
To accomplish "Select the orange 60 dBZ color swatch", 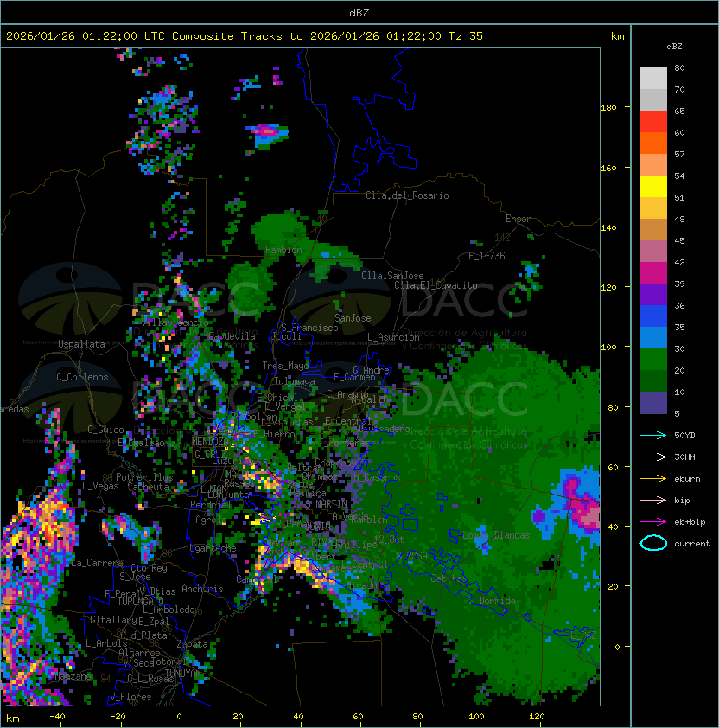I will click(x=653, y=143).
